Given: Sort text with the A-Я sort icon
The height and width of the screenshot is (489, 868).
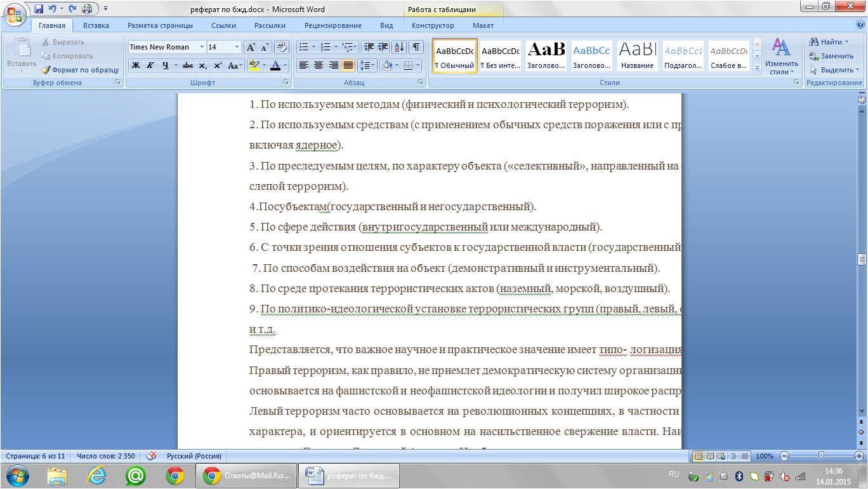Looking at the screenshot, I should [x=399, y=47].
